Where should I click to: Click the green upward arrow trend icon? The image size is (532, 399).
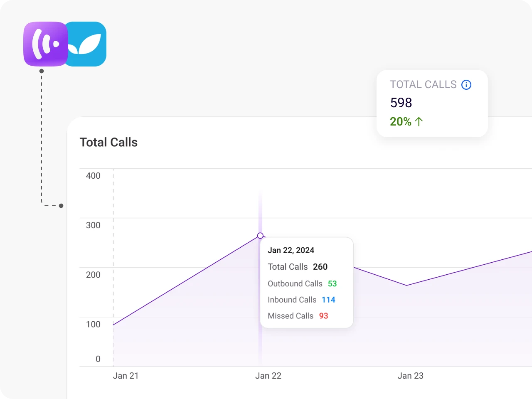[419, 121]
